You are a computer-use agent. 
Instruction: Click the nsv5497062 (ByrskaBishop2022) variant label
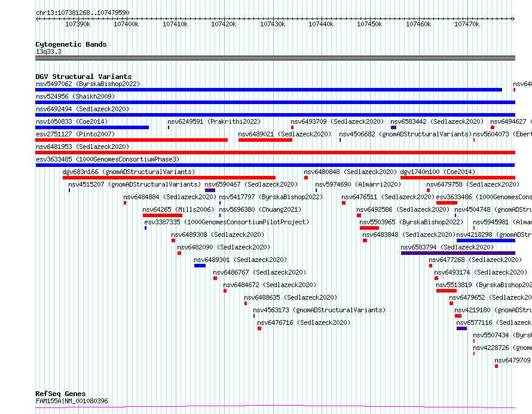pos(88,84)
